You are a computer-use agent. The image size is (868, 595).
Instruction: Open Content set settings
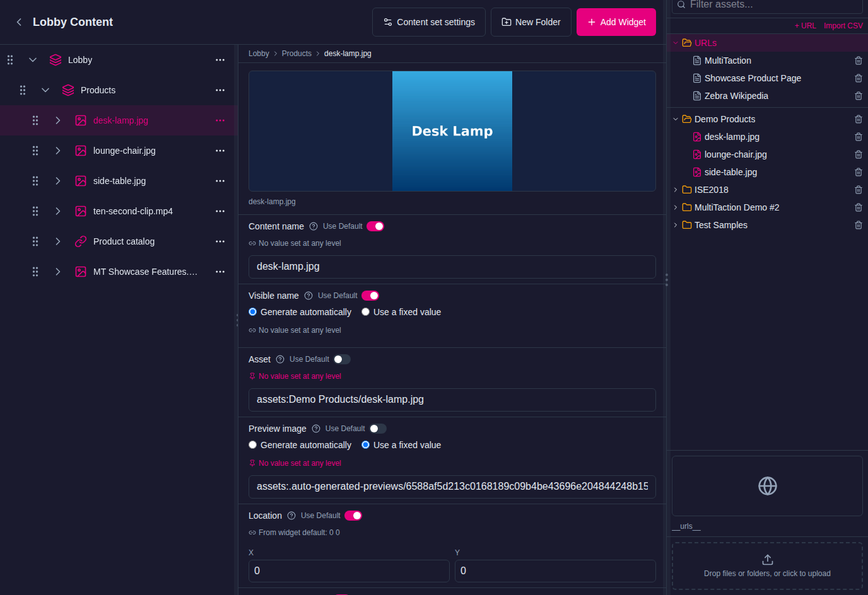[429, 22]
